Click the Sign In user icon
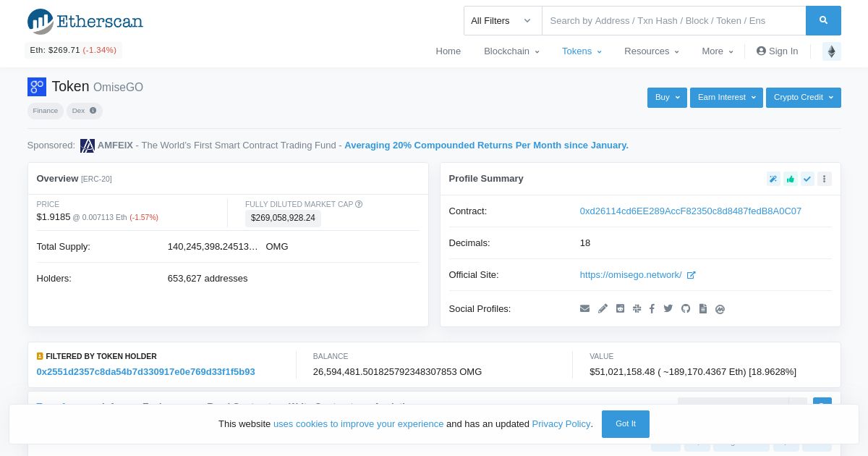The image size is (868, 456). tap(761, 51)
